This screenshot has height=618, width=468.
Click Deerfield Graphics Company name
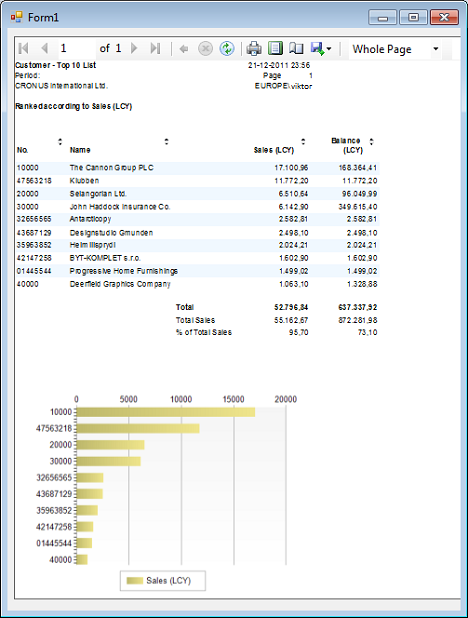120,284
